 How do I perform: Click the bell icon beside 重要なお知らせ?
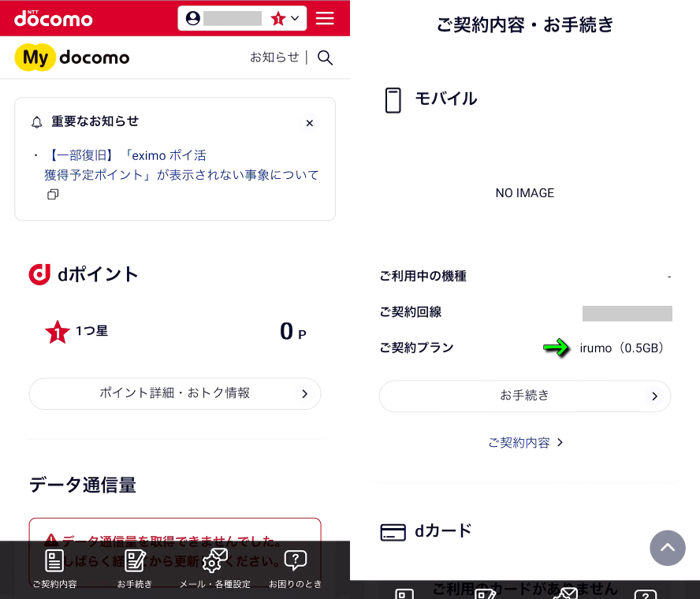(x=36, y=122)
